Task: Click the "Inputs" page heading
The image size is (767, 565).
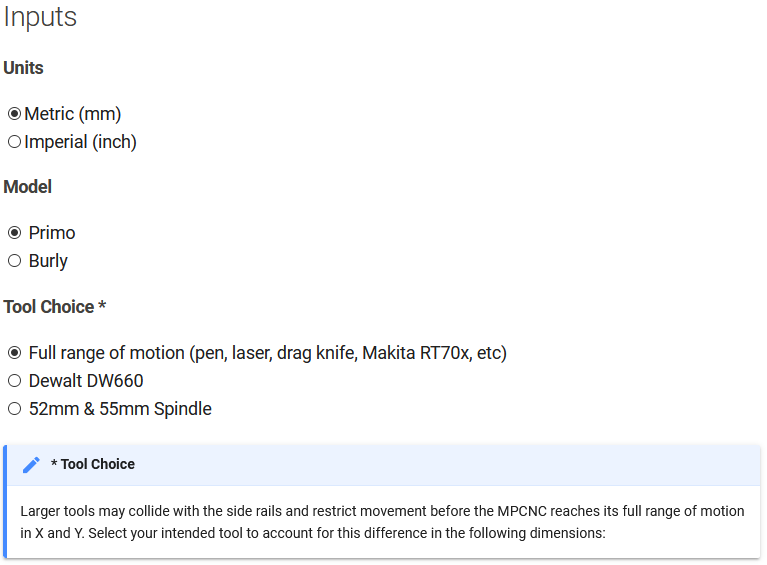Action: (x=40, y=17)
